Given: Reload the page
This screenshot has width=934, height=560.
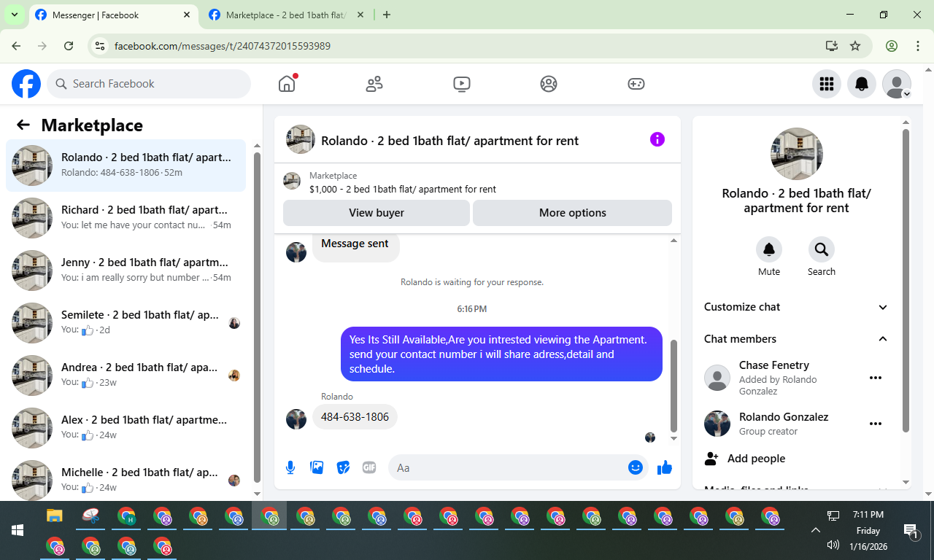Looking at the screenshot, I should coord(69,46).
